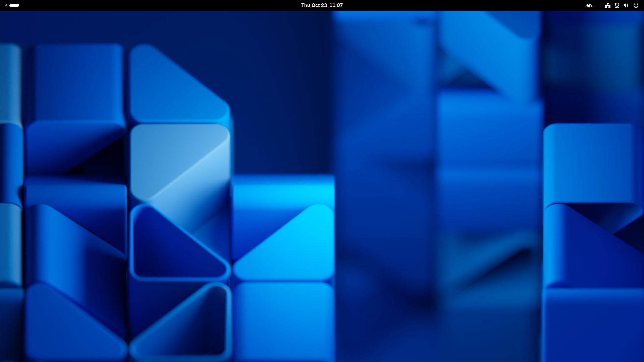This screenshot has width=644, height=362.
Task: Click the small gray workspace dot indicator
Action: click(6, 5)
